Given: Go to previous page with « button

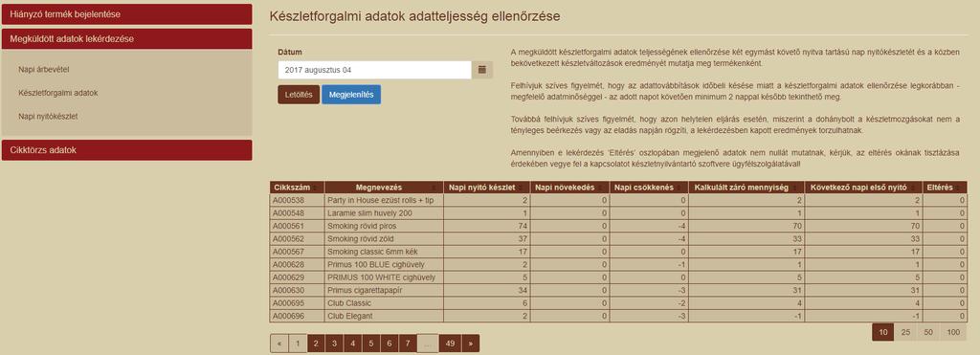Looking at the screenshot, I should tap(279, 344).
